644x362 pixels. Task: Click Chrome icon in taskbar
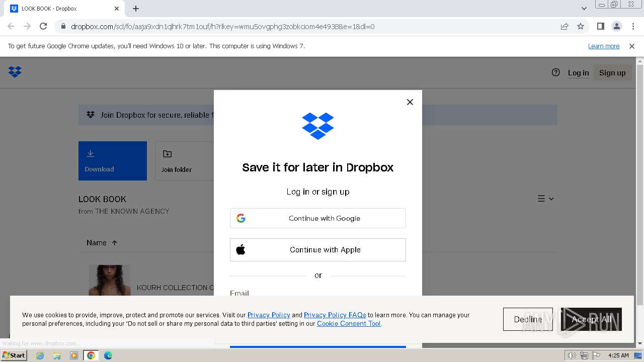(x=91, y=355)
